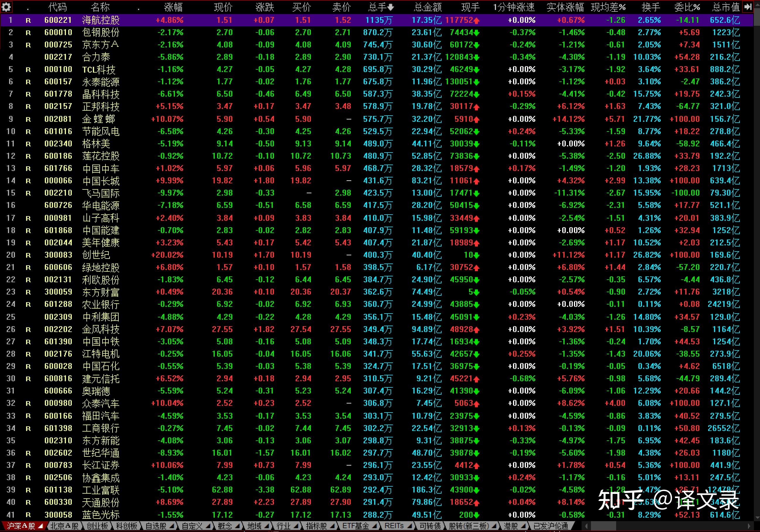The width and height of the screenshot is (760, 532).
Task: Click the 6518亿 market cap of 中国石化
Action: point(726,366)
